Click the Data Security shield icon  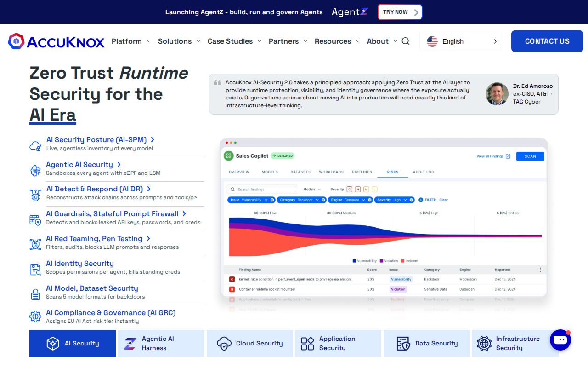tap(403, 344)
